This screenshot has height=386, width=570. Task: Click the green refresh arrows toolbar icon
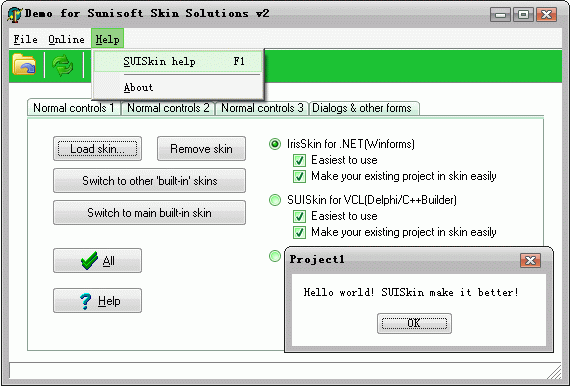click(x=63, y=65)
